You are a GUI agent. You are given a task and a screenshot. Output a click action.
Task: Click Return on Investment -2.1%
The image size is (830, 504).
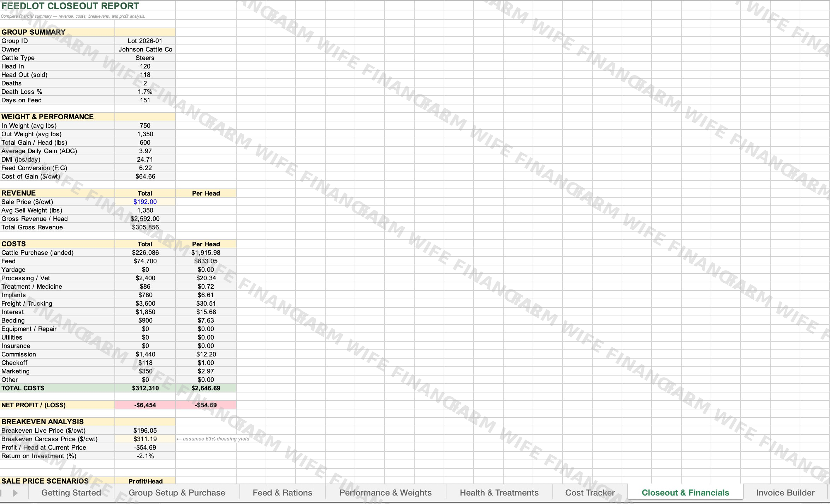point(145,456)
